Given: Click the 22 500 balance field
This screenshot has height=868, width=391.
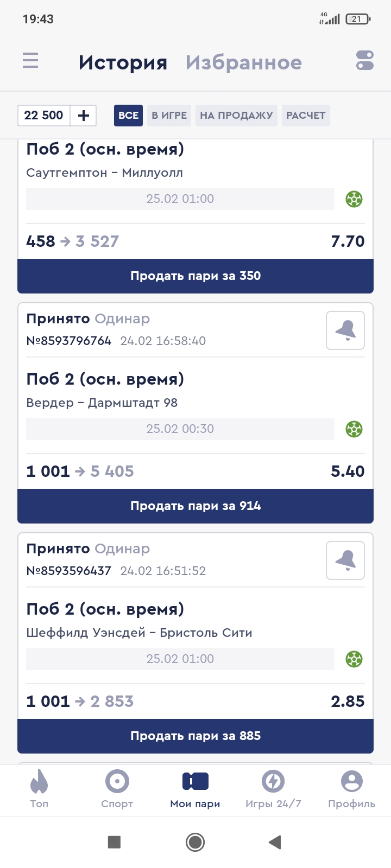Looking at the screenshot, I should (x=44, y=116).
